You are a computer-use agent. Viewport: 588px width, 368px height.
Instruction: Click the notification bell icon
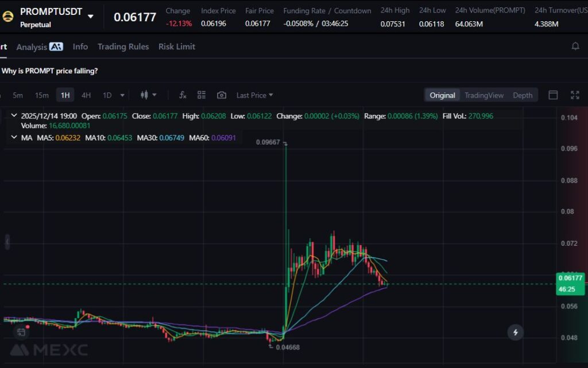pyautogui.click(x=575, y=47)
